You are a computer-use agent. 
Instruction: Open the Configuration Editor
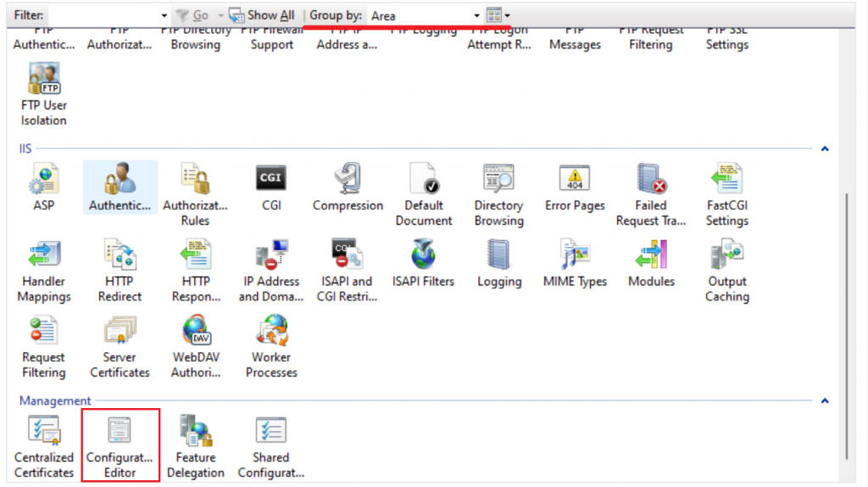tap(120, 445)
